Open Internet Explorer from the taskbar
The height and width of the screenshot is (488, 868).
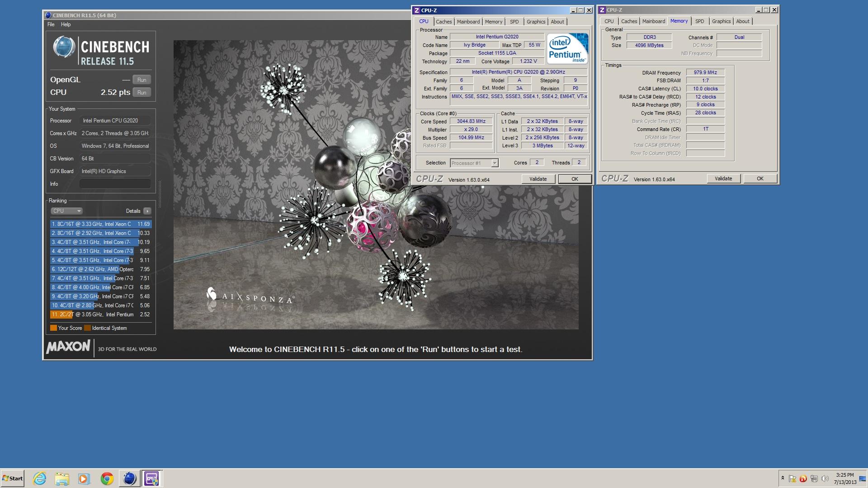pyautogui.click(x=40, y=479)
